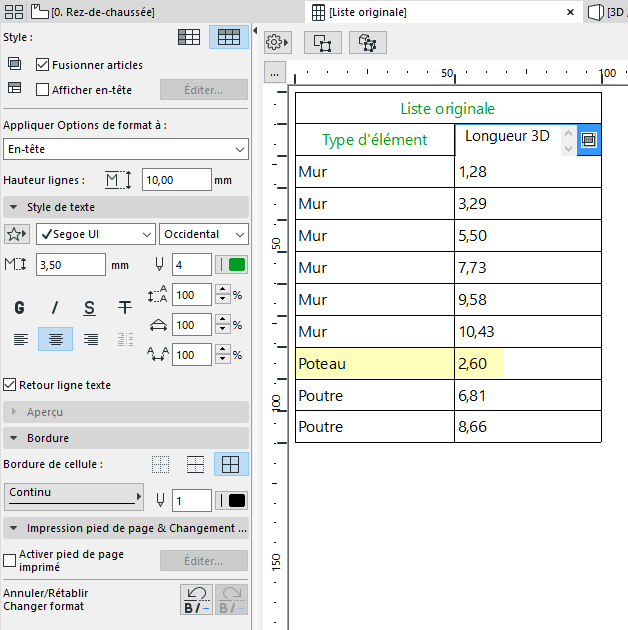Click the Liste originale title cell

point(448,108)
